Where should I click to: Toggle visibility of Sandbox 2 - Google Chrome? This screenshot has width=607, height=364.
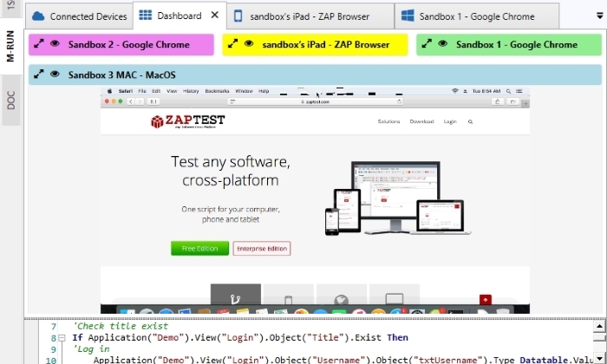55,43
